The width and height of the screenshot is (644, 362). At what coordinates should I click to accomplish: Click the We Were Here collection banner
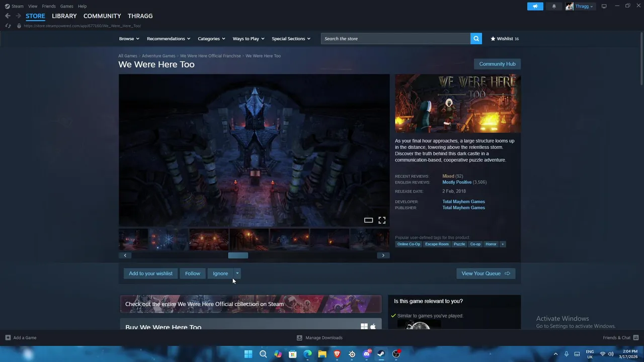tap(251, 304)
